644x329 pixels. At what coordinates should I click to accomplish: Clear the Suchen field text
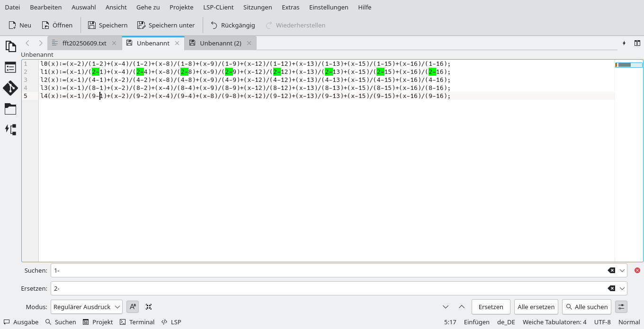click(611, 270)
